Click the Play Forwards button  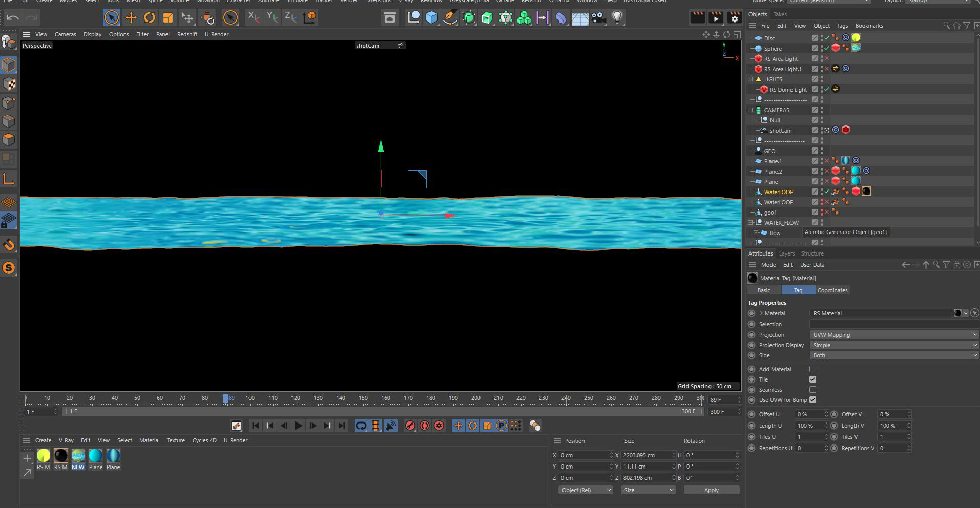click(x=298, y=426)
